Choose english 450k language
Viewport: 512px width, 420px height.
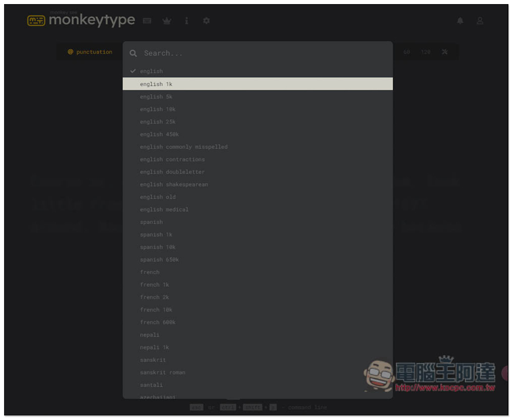(x=258, y=134)
